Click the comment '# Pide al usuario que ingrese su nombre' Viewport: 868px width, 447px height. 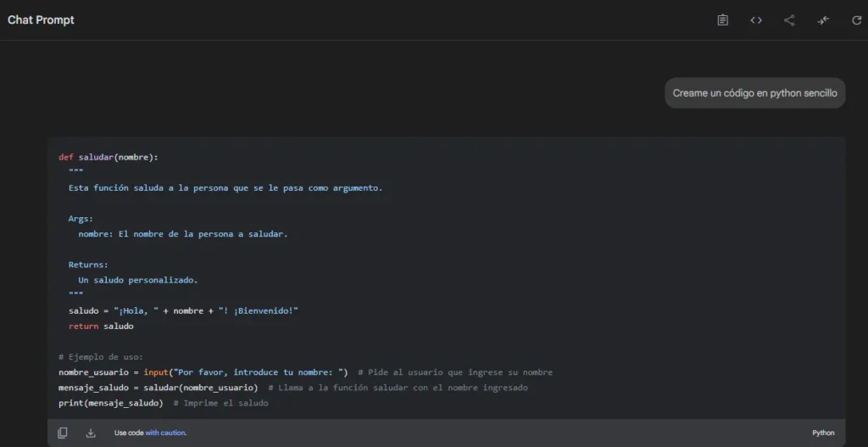pos(455,372)
